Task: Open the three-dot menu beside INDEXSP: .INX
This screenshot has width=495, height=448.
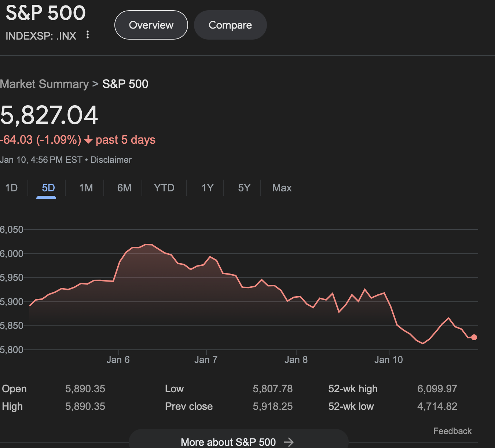Action: (x=87, y=35)
